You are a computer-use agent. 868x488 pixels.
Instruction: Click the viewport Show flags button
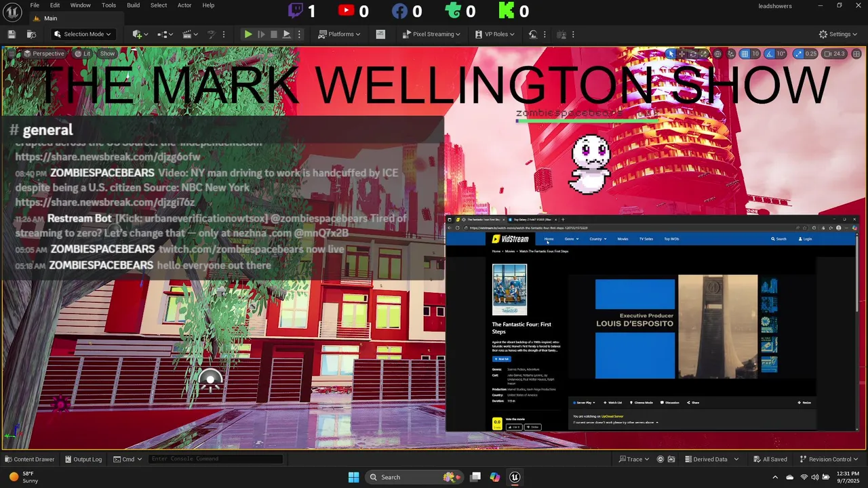click(x=107, y=54)
